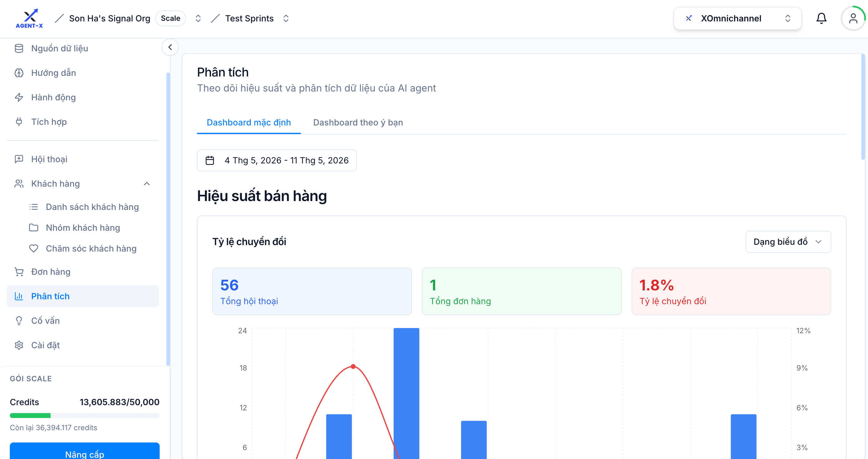Collapse the sidebar with the arrow button

pos(170,47)
